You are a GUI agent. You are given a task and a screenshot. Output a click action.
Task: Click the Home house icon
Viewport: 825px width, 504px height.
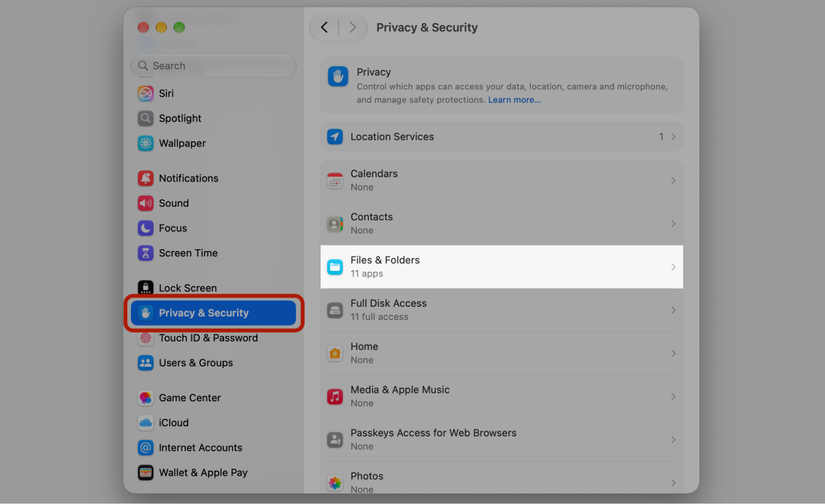click(x=335, y=353)
